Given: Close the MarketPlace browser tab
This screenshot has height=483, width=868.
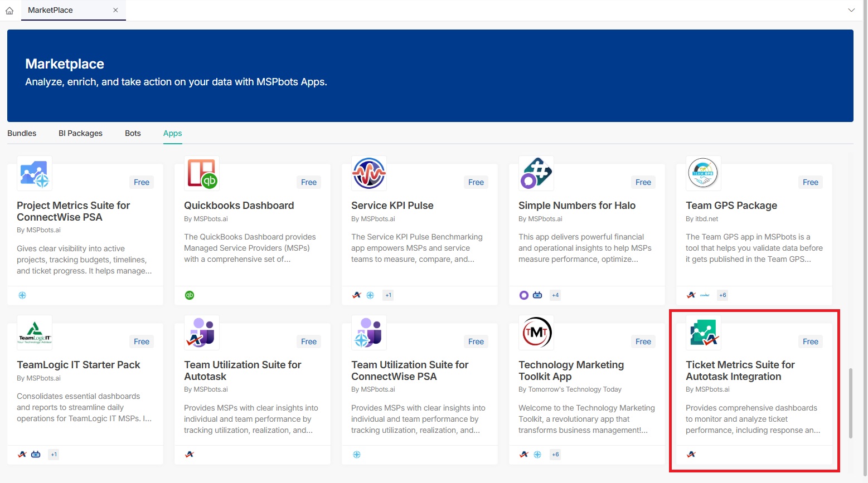Looking at the screenshot, I should point(115,10).
